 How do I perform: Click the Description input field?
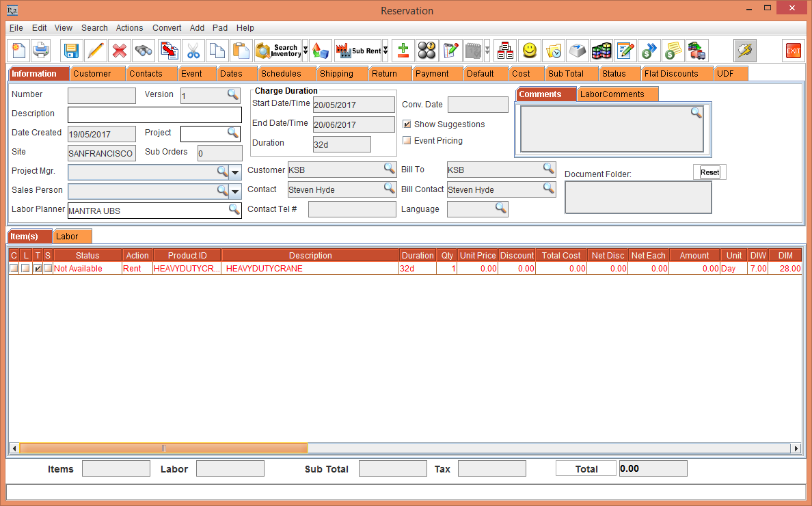click(154, 114)
